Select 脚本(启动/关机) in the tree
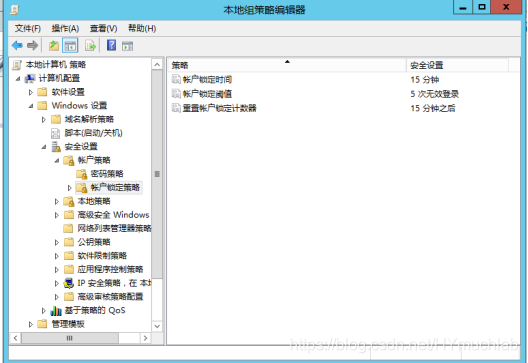 [x=94, y=133]
